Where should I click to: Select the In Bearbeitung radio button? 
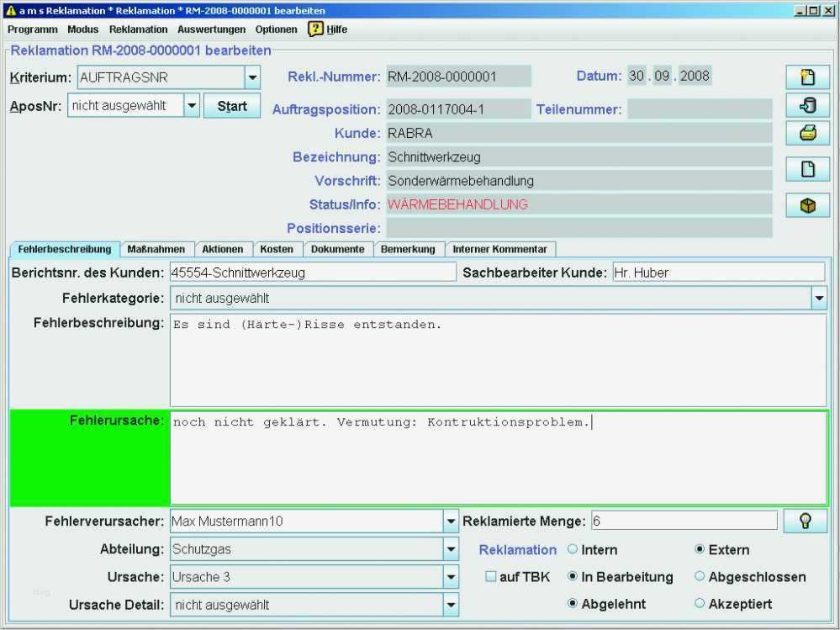(572, 576)
